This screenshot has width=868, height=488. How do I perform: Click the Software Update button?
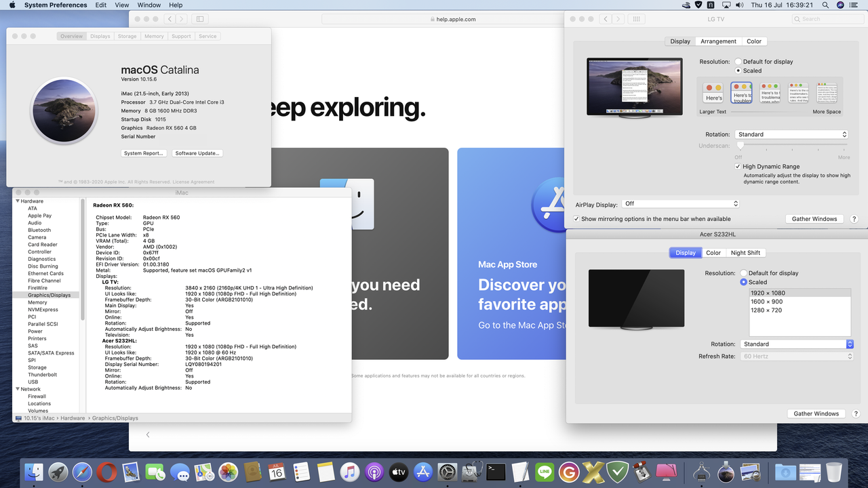click(x=197, y=153)
